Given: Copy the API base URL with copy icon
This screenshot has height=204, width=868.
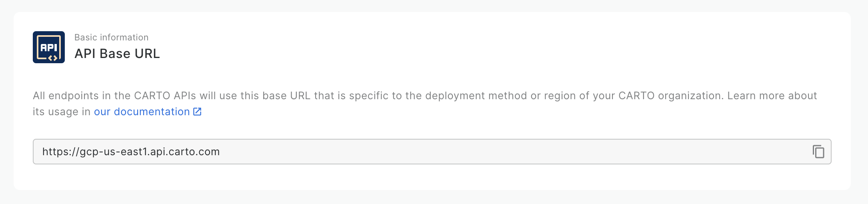Looking at the screenshot, I should 818,152.
